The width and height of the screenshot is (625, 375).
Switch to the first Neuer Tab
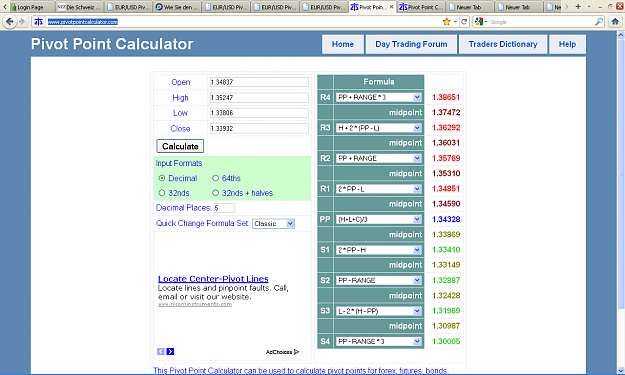tap(469, 7)
